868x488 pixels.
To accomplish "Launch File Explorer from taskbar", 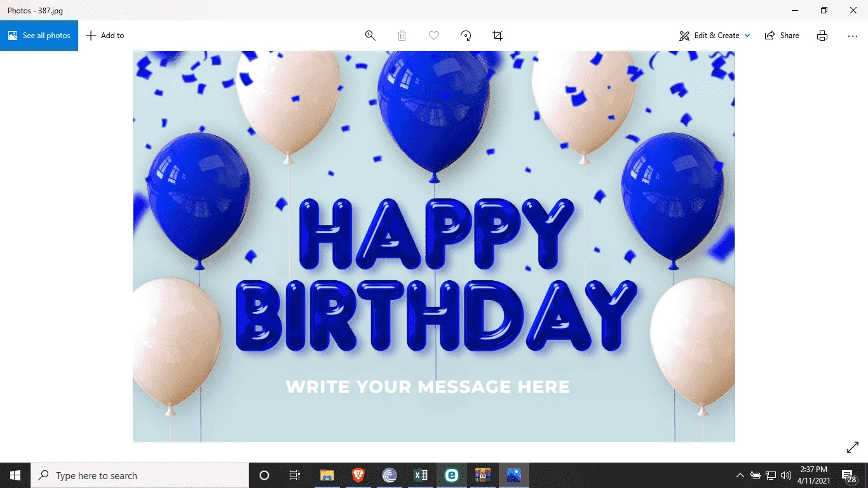I will (327, 475).
